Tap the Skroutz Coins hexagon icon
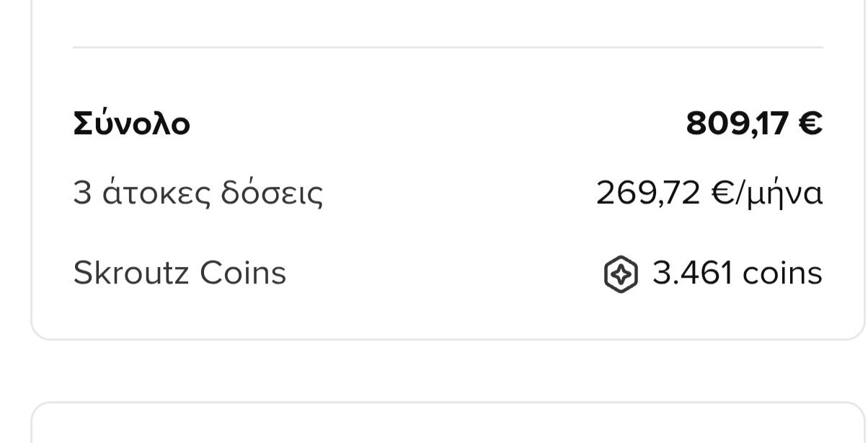The height and width of the screenshot is (443, 868). pyautogui.click(x=621, y=274)
